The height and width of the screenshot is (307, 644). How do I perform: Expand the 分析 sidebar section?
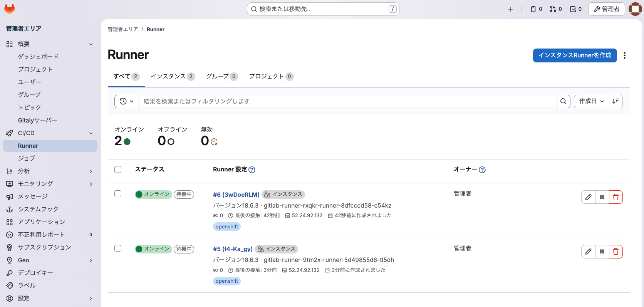tap(50, 171)
